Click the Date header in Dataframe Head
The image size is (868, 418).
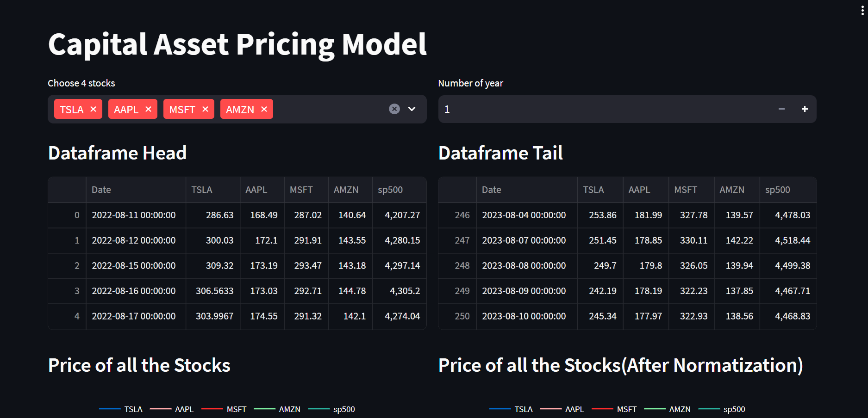[x=101, y=190]
